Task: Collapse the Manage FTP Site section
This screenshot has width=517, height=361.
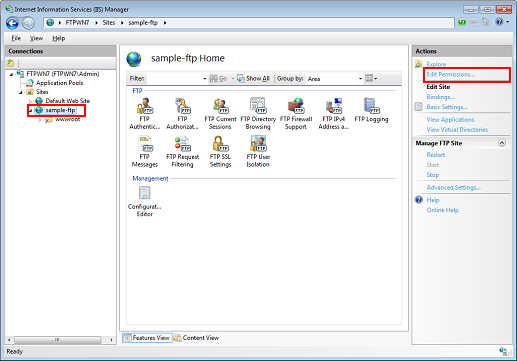Action: (x=502, y=143)
